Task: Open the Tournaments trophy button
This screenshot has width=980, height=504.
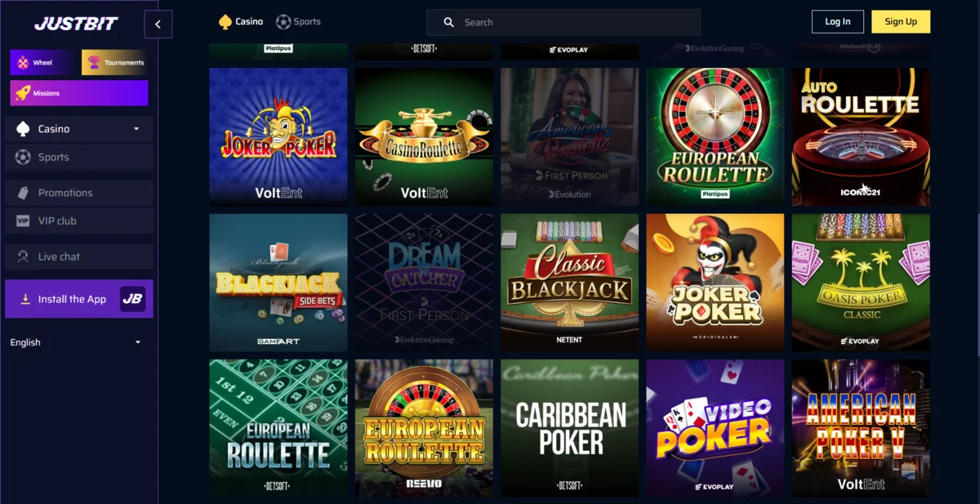Action: [115, 62]
